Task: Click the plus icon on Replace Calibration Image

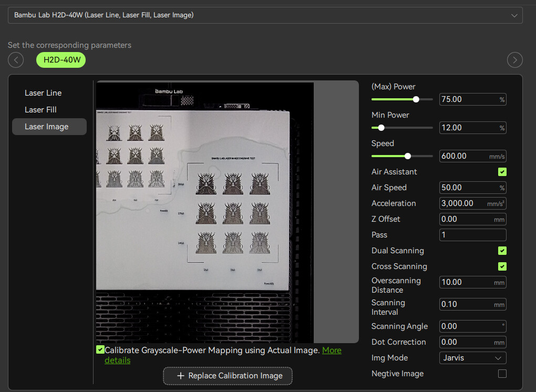Action: (180, 376)
